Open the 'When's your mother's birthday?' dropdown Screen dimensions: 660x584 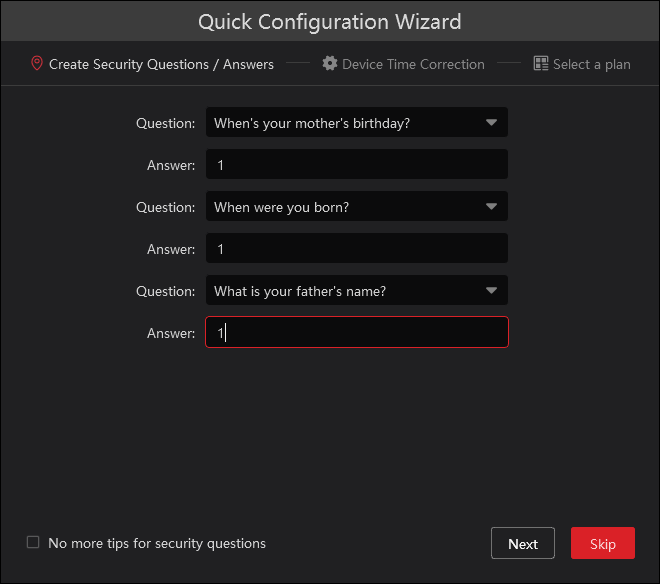pyautogui.click(x=357, y=122)
